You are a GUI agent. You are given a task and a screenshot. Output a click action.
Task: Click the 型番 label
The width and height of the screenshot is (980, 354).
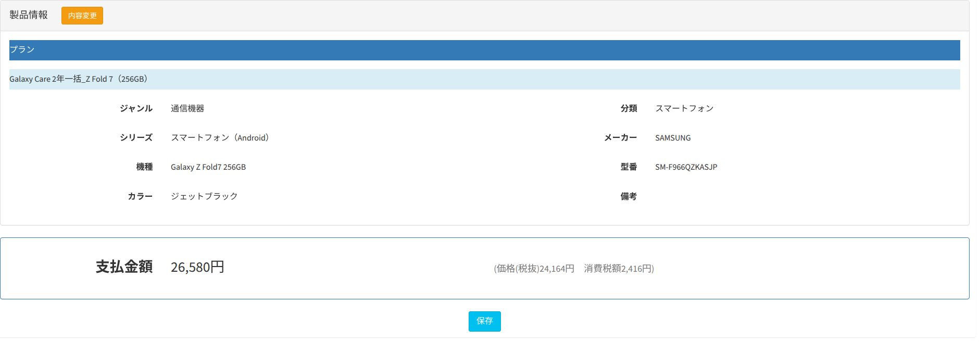(629, 167)
